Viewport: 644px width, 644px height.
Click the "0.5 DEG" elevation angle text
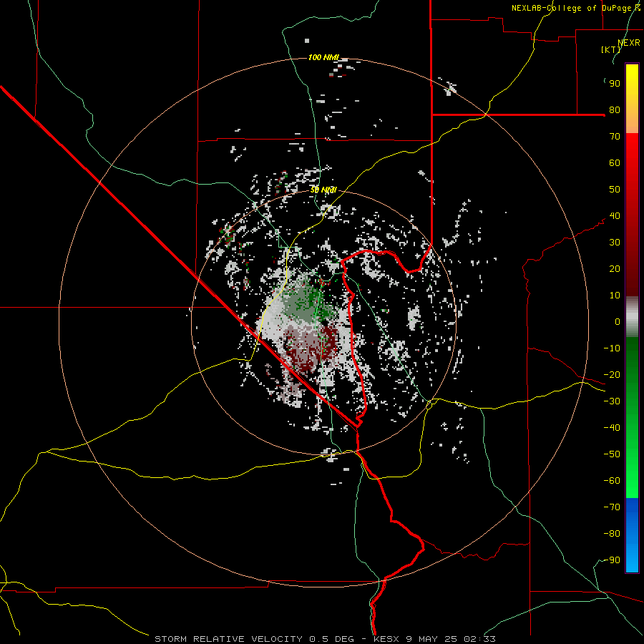click(331, 639)
